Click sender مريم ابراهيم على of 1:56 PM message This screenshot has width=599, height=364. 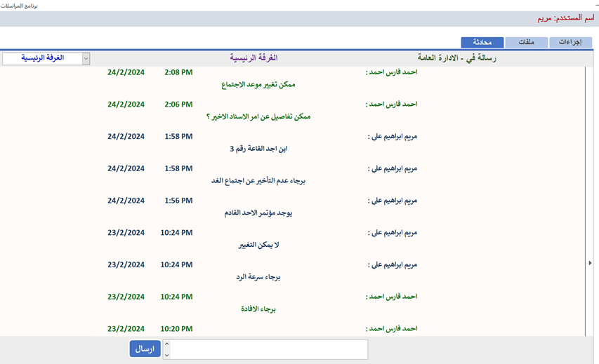tap(393, 201)
